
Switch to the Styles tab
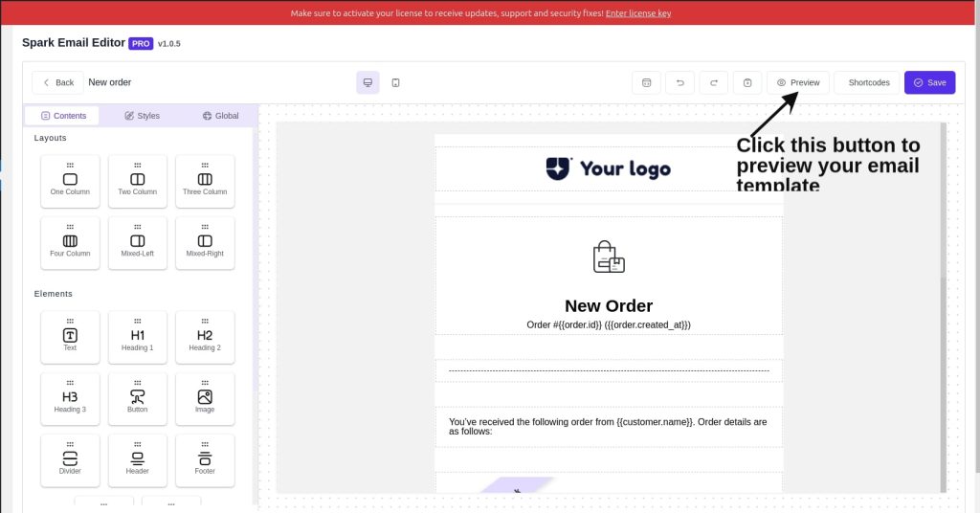(x=142, y=116)
